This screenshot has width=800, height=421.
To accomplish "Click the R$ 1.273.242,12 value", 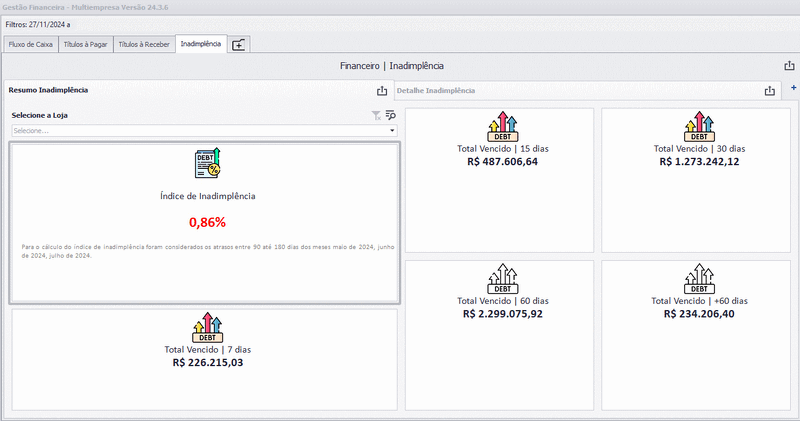I will click(x=699, y=161).
